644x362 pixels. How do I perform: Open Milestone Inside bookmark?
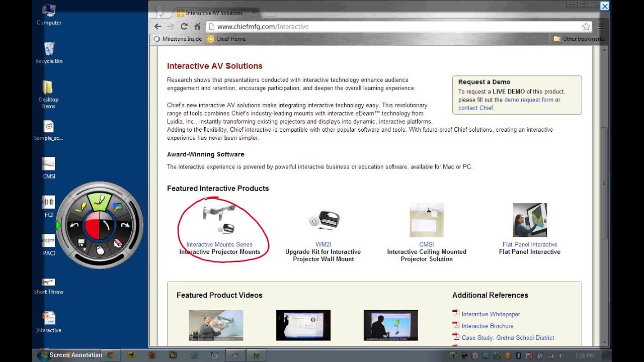pyautogui.click(x=178, y=39)
